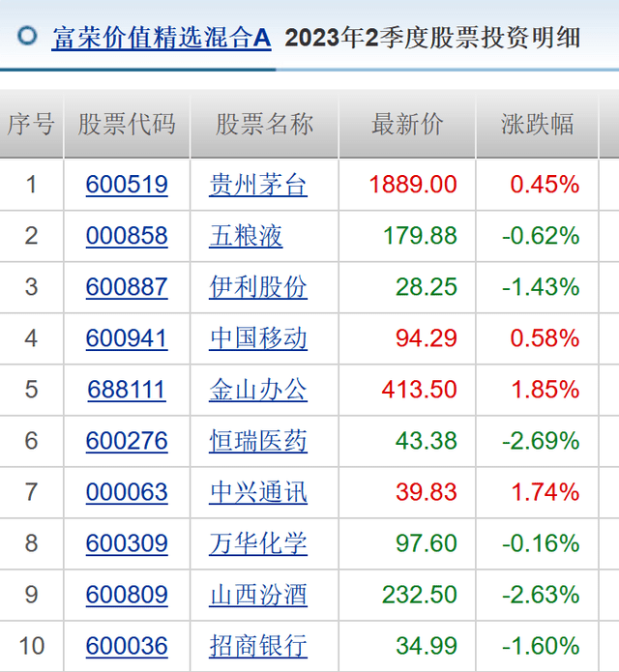Open 招商银行 stock name link
Screen dimensions: 619x672
tap(258, 646)
